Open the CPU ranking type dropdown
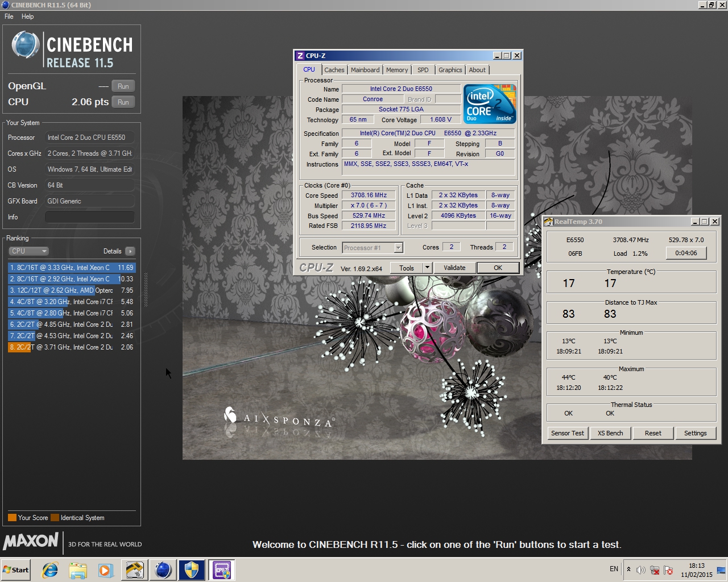The width and height of the screenshot is (728, 582). (x=28, y=251)
